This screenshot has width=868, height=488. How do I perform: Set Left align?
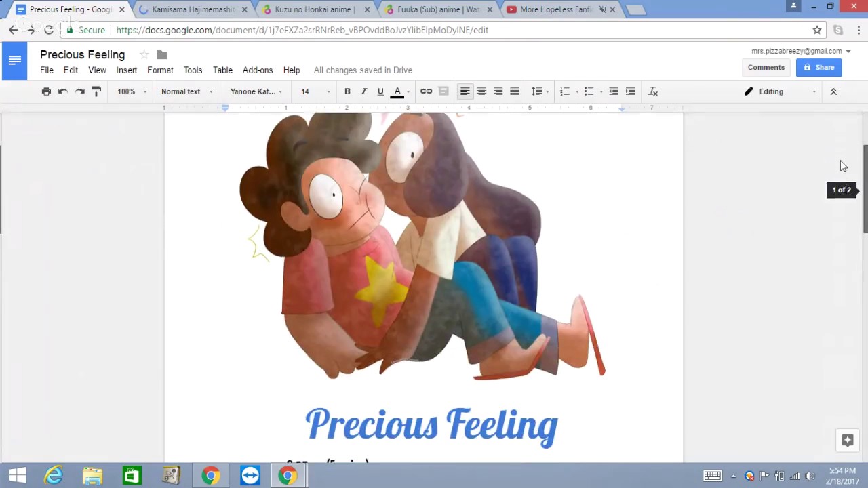coord(465,91)
